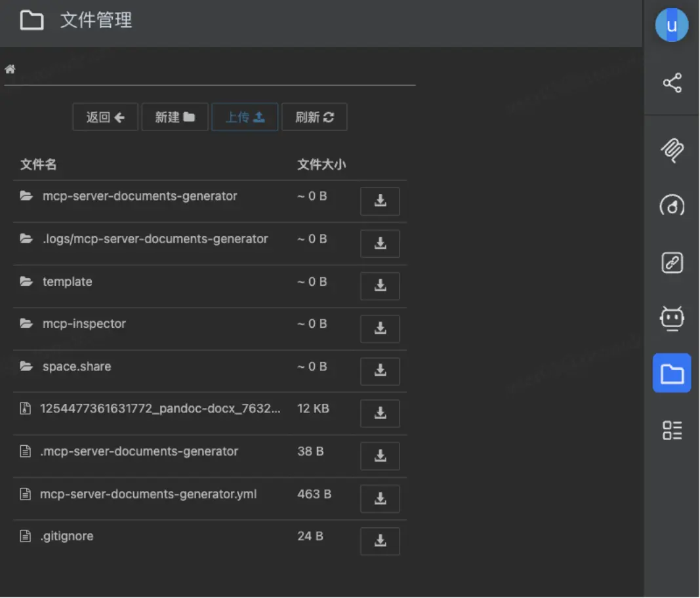Click the 新建 new folder button

tap(175, 117)
